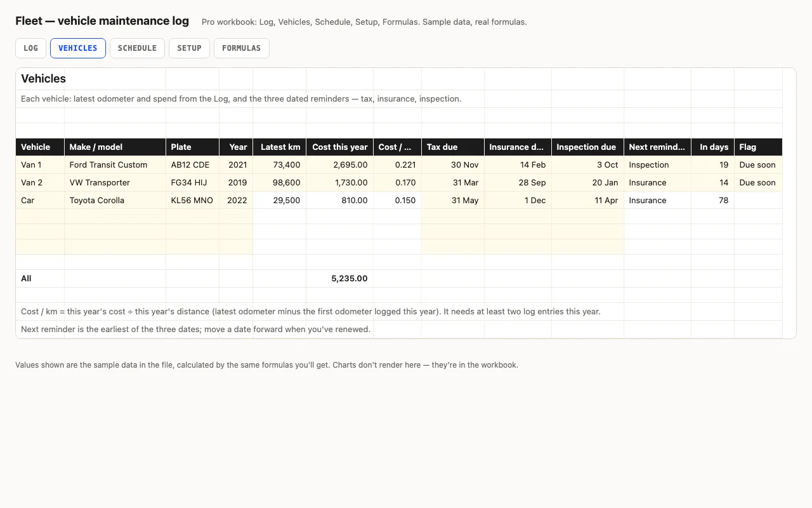Viewport: 812px width, 508px height.
Task: Click the 1,730.00 cost cell
Action: point(340,182)
